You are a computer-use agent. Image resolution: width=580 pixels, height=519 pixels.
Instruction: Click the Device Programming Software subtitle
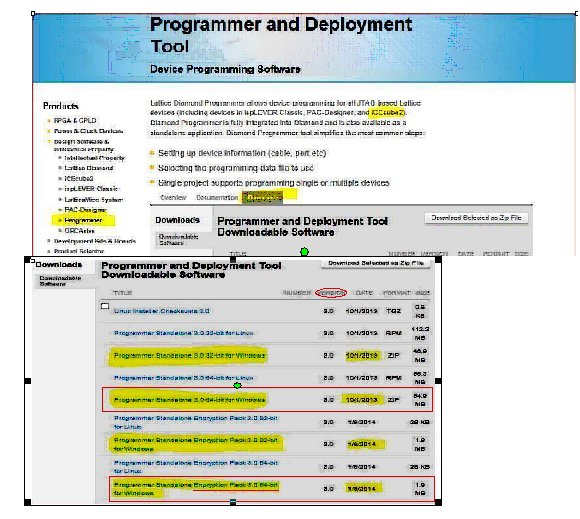click(225, 69)
